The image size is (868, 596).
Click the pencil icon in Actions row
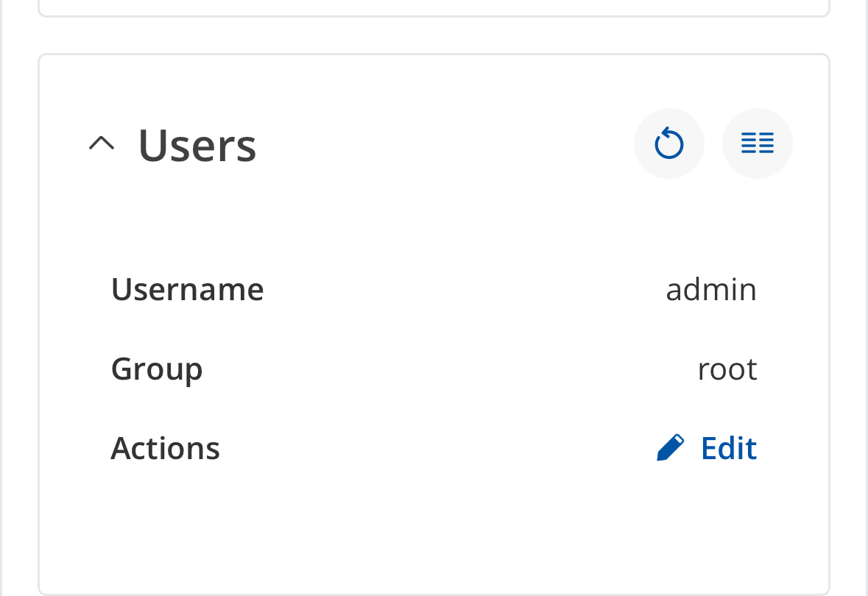tap(670, 447)
